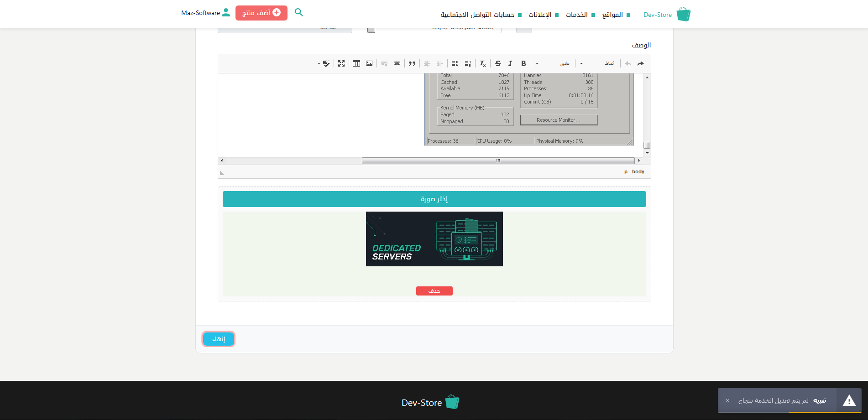Click the remove format icon
This screenshot has height=420, width=868.
[482, 63]
